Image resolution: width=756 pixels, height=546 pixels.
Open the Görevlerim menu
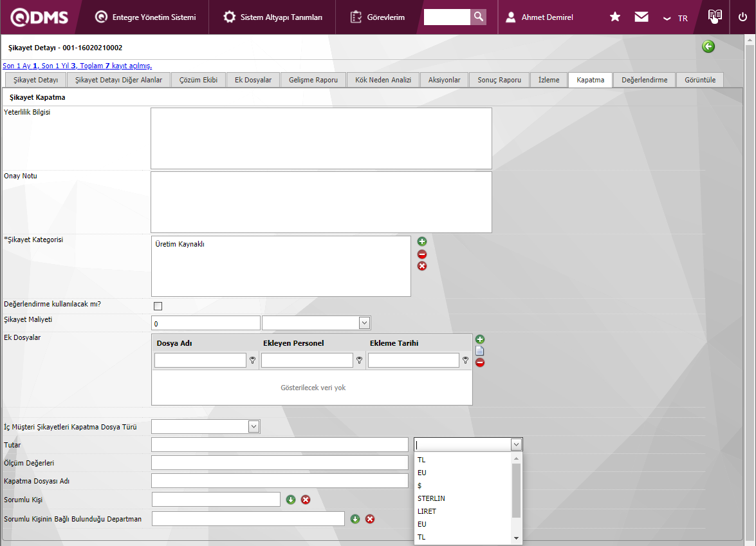tap(378, 17)
